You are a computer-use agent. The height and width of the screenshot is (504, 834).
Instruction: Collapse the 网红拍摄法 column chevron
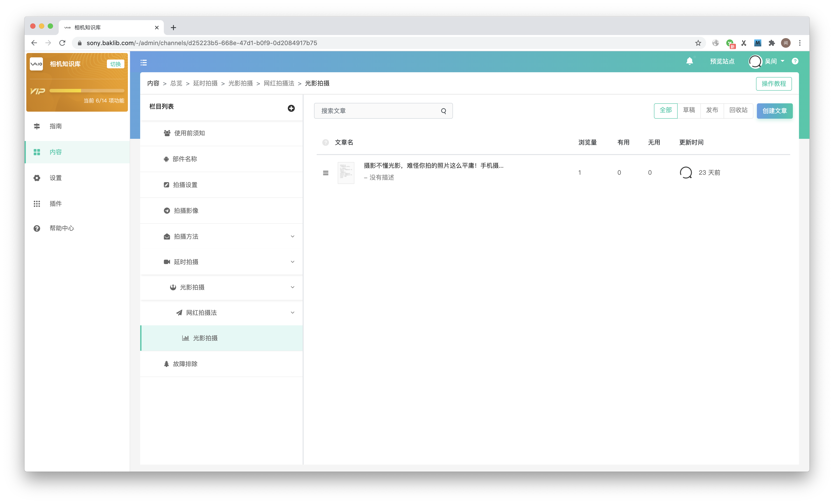tap(292, 313)
